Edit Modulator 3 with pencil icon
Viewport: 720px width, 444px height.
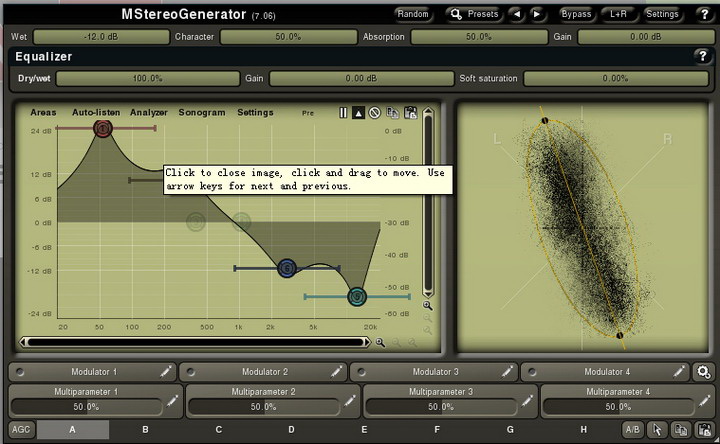[x=508, y=371]
